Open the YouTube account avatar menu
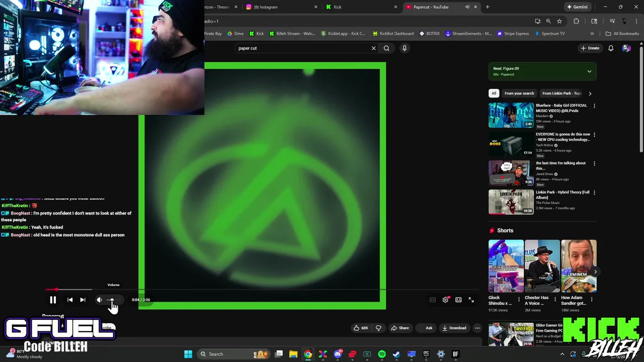Screen dimensions: 644x362 tap(626, 48)
